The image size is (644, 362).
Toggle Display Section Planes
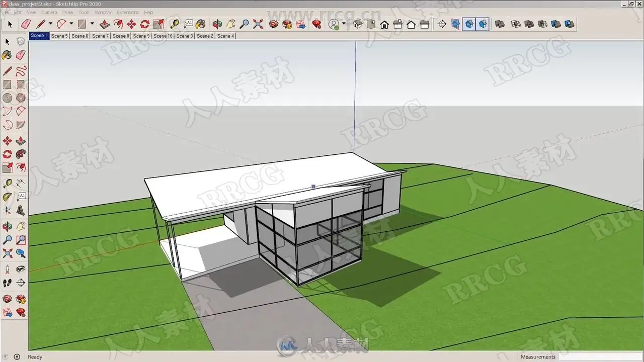[x=455, y=24]
